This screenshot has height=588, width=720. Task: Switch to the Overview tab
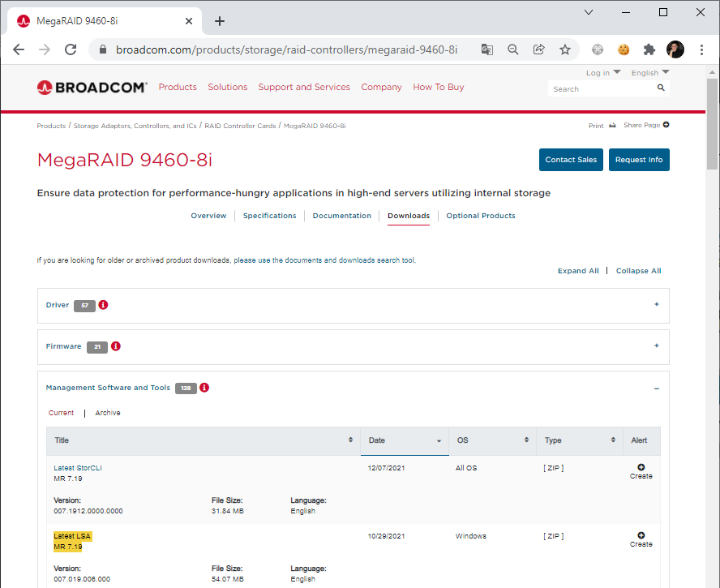(208, 216)
